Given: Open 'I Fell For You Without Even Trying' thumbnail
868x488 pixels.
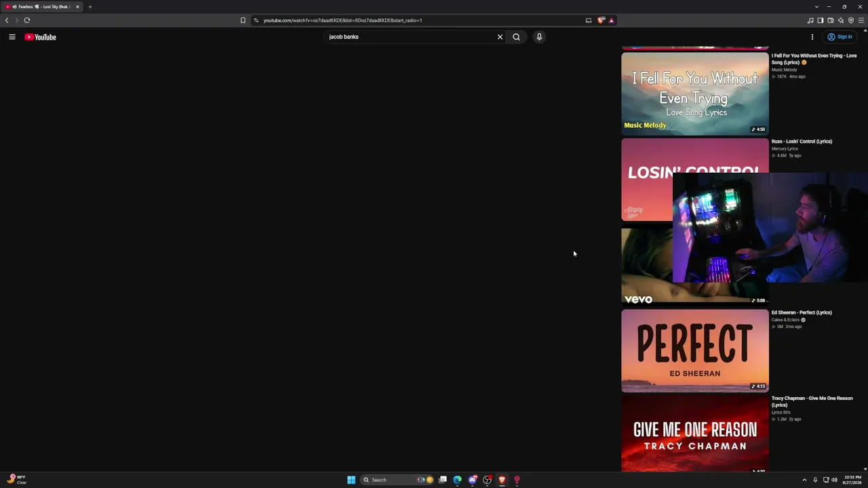Looking at the screenshot, I should [x=695, y=94].
